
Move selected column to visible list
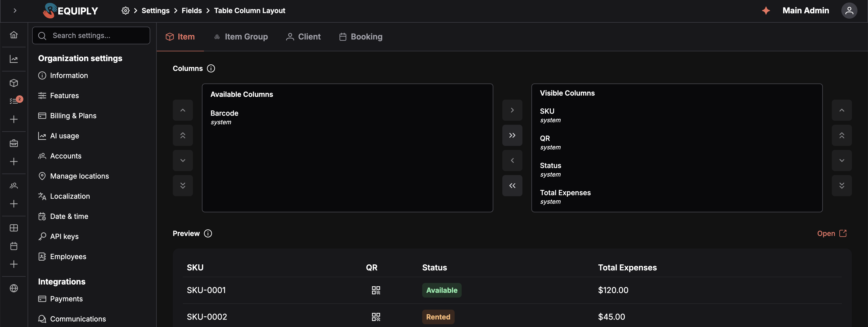click(512, 110)
